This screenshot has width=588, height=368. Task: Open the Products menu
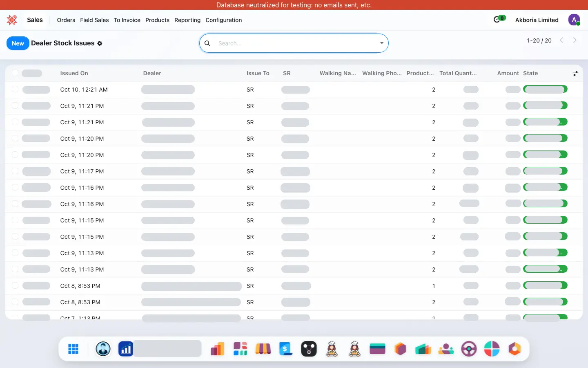point(157,20)
